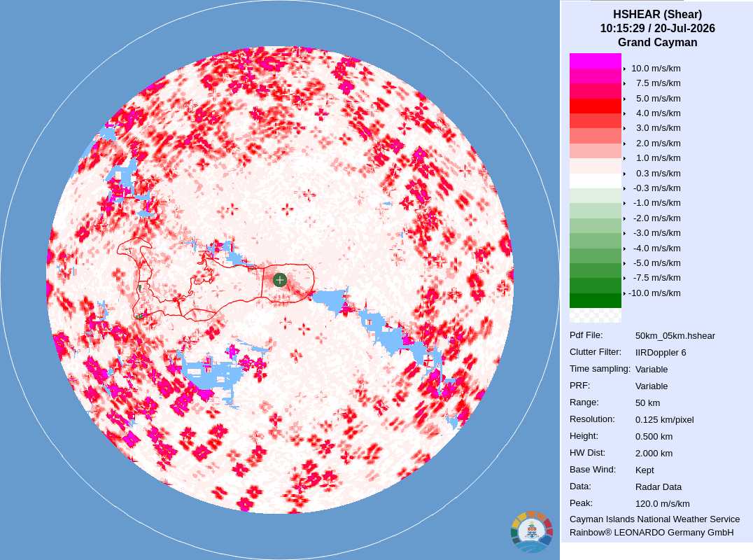Click the IIRDoppler 6 clutter filter value
The height and width of the screenshot is (560, 753).
661,353
